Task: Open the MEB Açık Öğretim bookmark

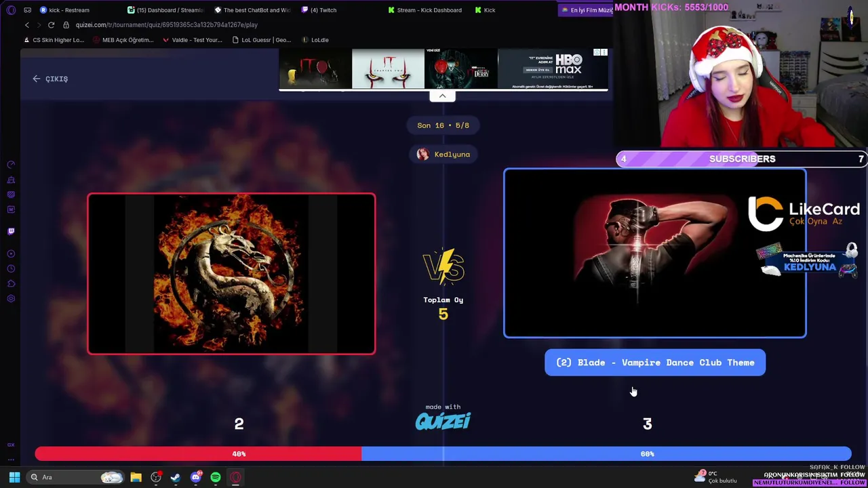Action: pyautogui.click(x=123, y=40)
